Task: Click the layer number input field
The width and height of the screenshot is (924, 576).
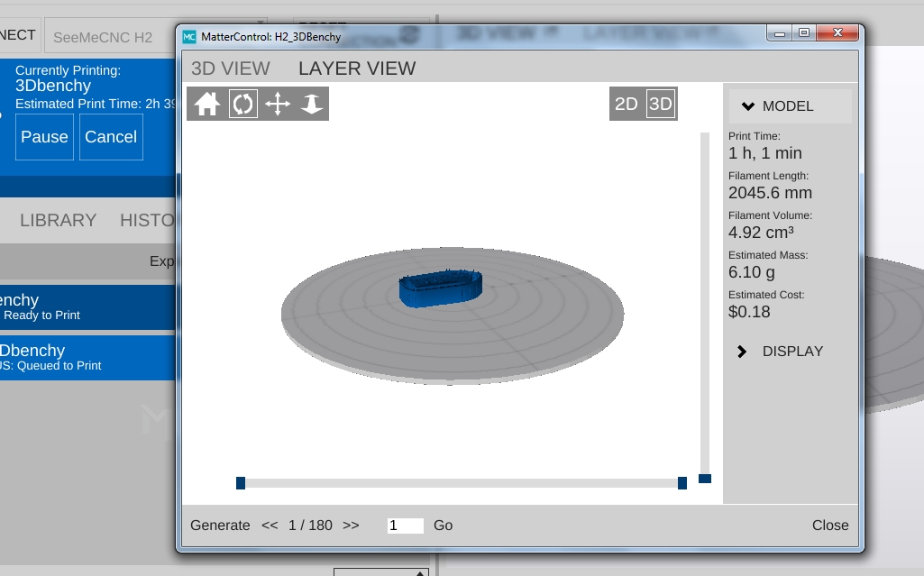Action: 405,526
